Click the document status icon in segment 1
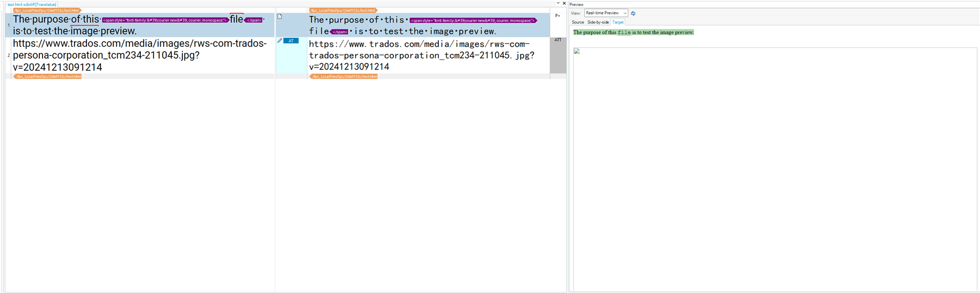The image size is (980, 293). tap(279, 16)
